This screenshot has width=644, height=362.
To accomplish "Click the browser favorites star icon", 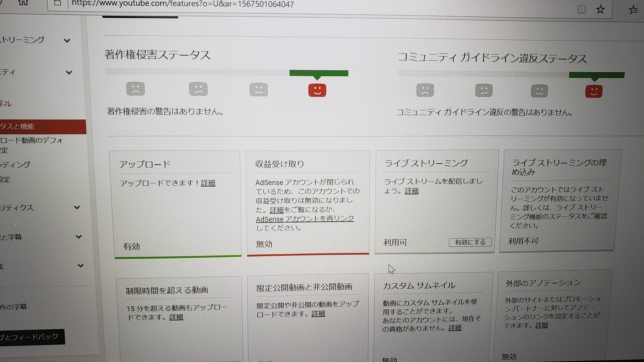I will coord(600,10).
